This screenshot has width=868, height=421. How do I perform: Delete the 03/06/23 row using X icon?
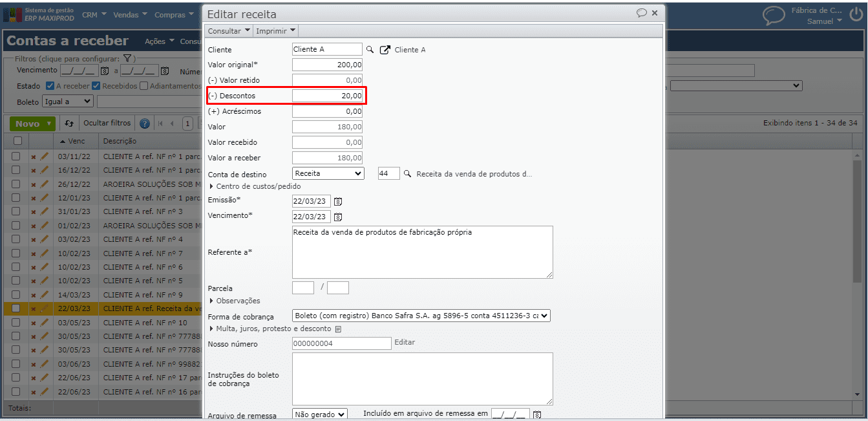coord(34,364)
